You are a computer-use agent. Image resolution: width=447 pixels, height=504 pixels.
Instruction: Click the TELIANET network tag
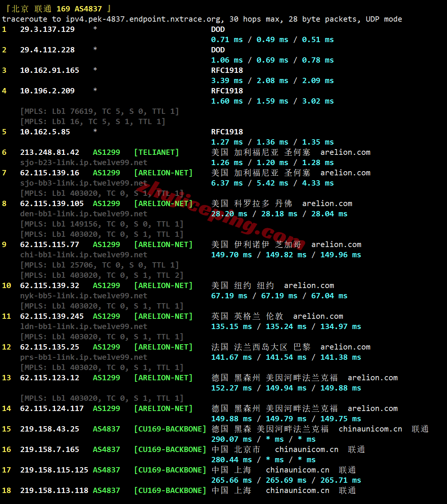point(156,152)
